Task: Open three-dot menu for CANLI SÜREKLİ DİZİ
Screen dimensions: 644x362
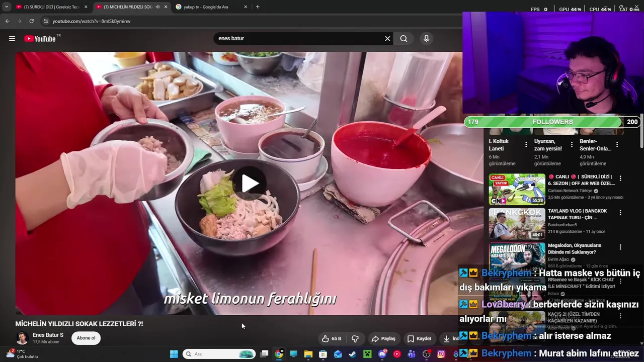Action: 620,178
